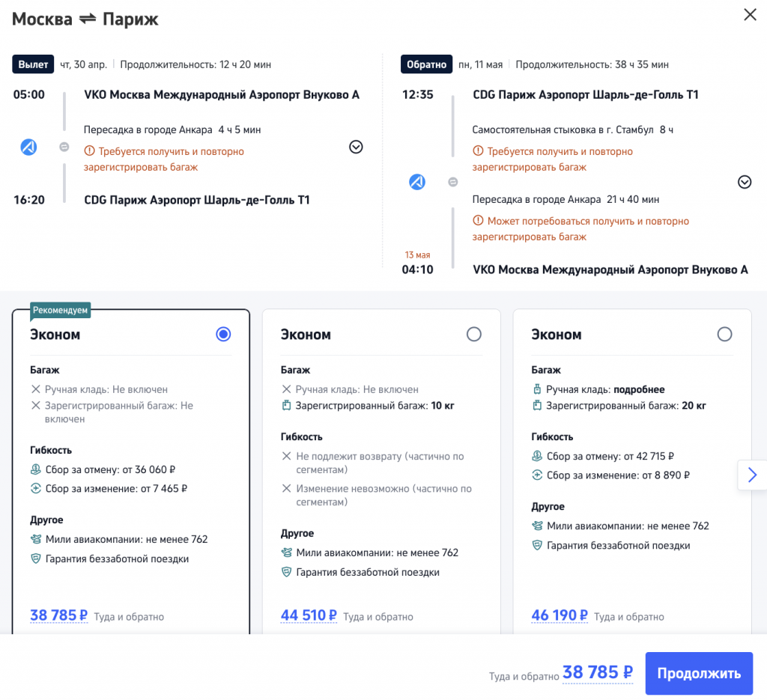Click airline miles icon in the recommended fare
Screen dimensions: 767x700
point(35,539)
